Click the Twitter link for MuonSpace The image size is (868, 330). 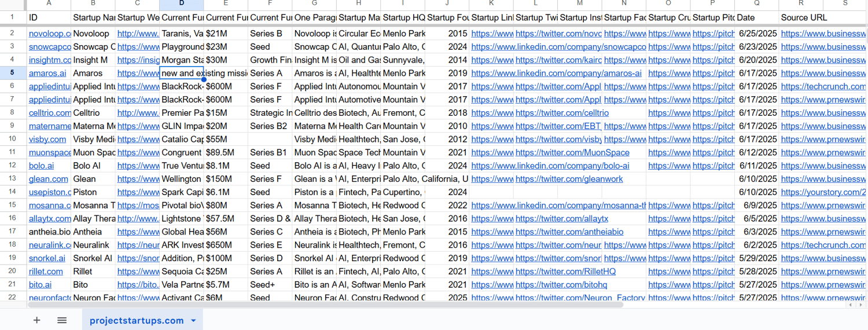(x=572, y=153)
